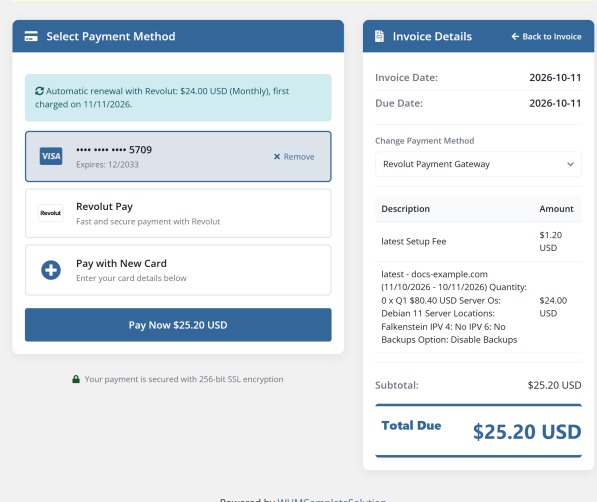Image resolution: width=597 pixels, height=502 pixels.
Task: Click the Due Date value 2026-10-11
Action: 555,103
